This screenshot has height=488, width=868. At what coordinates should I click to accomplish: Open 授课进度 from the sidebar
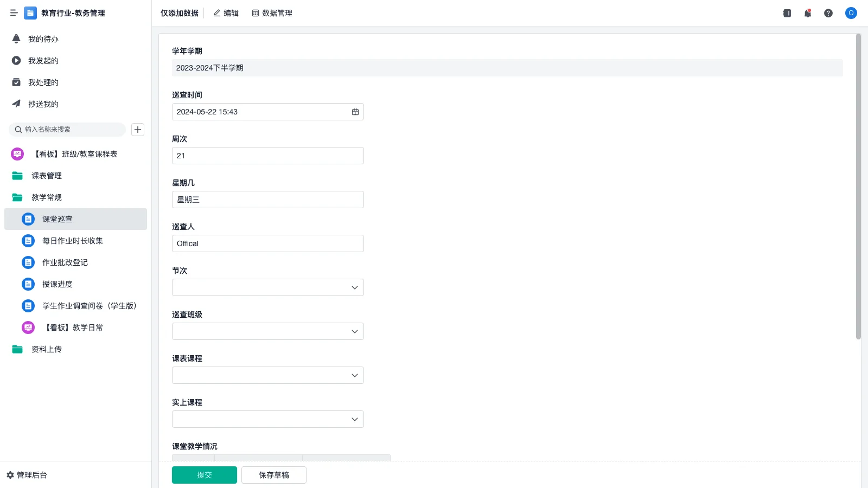tap(57, 284)
